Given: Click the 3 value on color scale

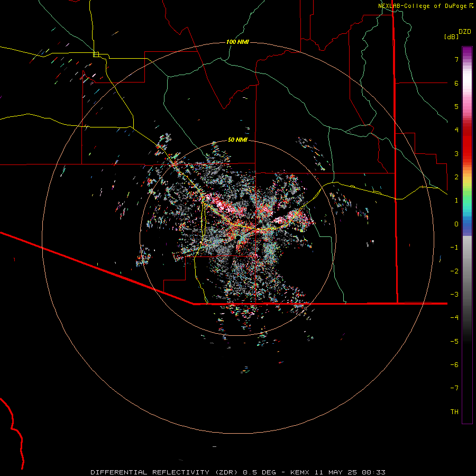Looking at the screenshot, I should tap(456, 153).
